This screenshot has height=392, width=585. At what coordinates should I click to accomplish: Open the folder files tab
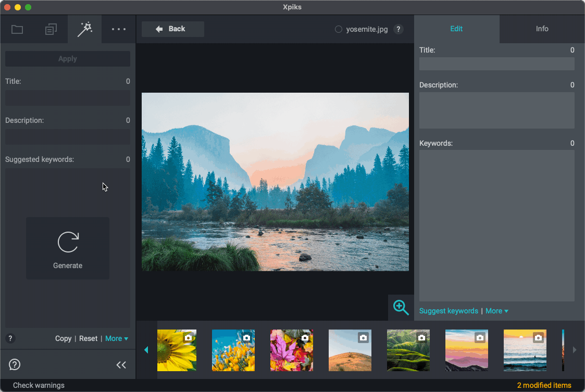[17, 29]
